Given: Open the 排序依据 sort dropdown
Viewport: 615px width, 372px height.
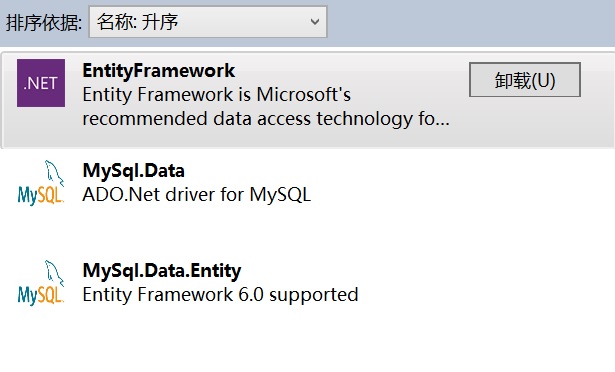Looking at the screenshot, I should pos(208,22).
